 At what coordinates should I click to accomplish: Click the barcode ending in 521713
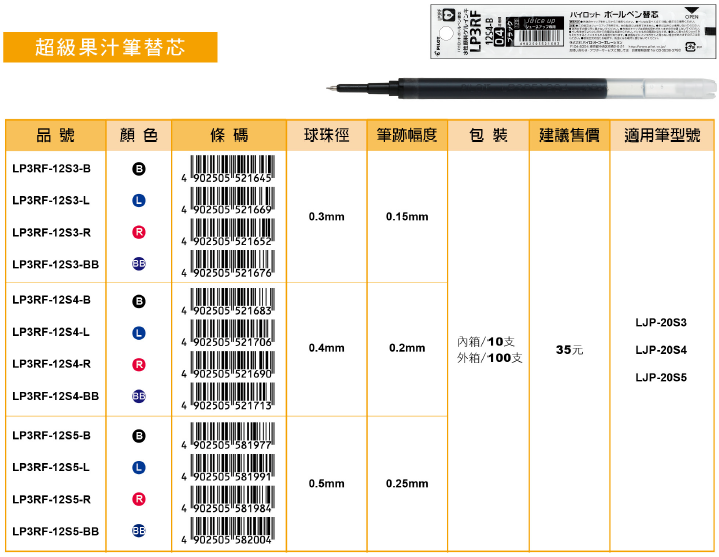point(227,396)
